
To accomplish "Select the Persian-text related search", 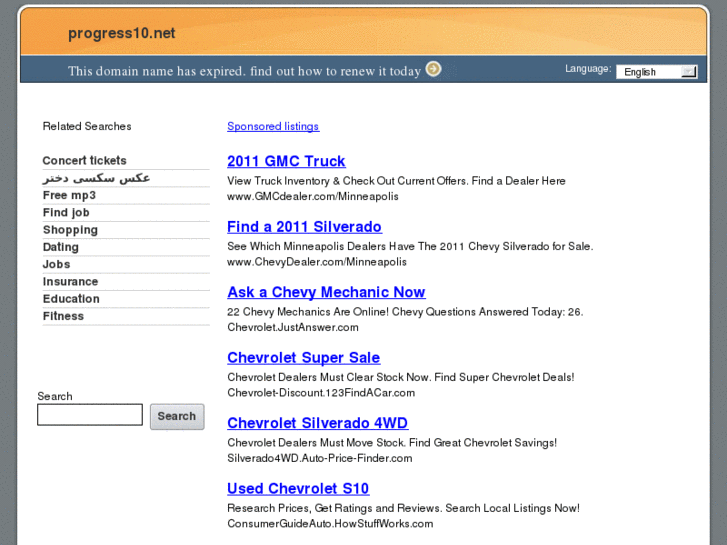I will click(x=96, y=178).
